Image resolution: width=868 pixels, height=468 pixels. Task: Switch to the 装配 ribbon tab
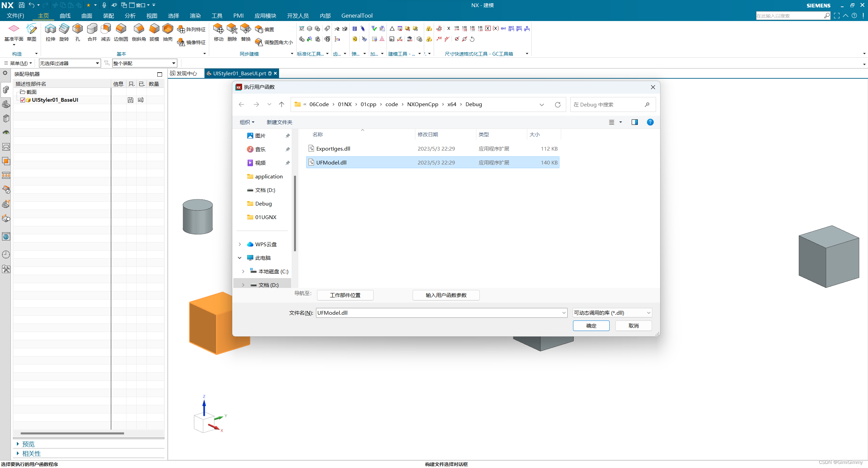click(x=108, y=16)
